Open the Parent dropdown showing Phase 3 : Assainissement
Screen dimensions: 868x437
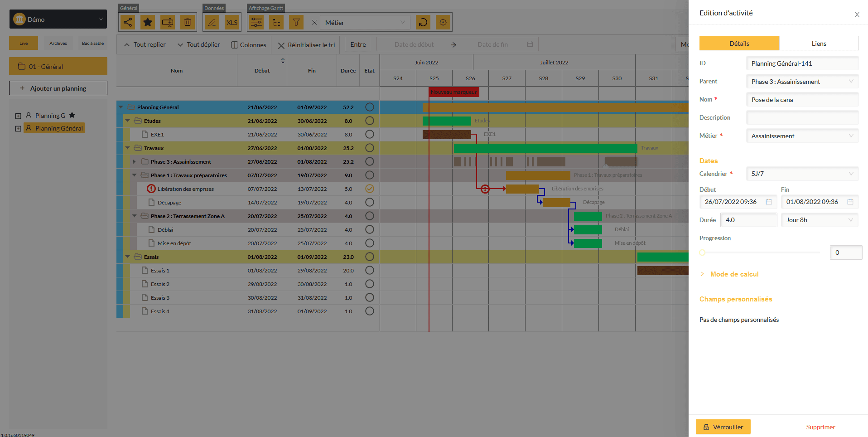[x=802, y=82]
